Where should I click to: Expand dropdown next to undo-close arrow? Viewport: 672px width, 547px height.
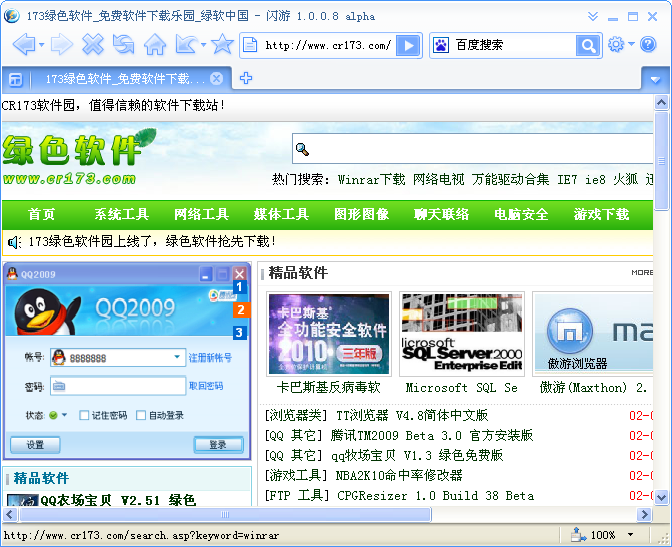pos(204,44)
